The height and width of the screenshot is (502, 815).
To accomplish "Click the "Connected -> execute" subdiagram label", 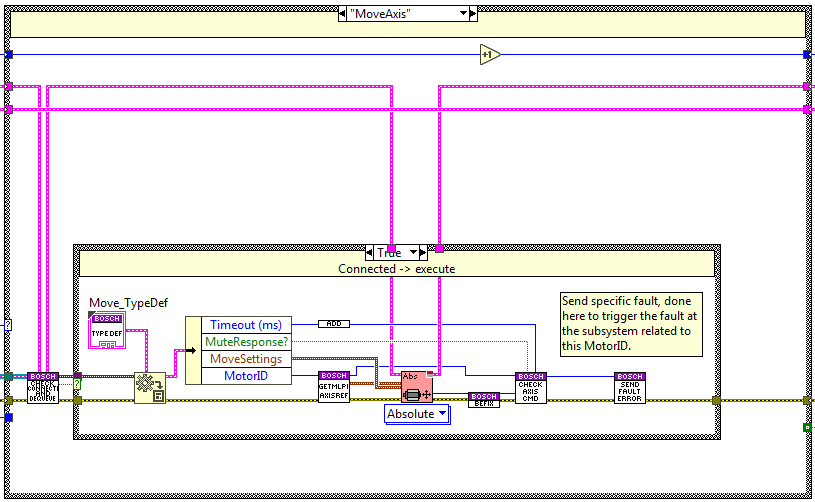I will pyautogui.click(x=397, y=269).
